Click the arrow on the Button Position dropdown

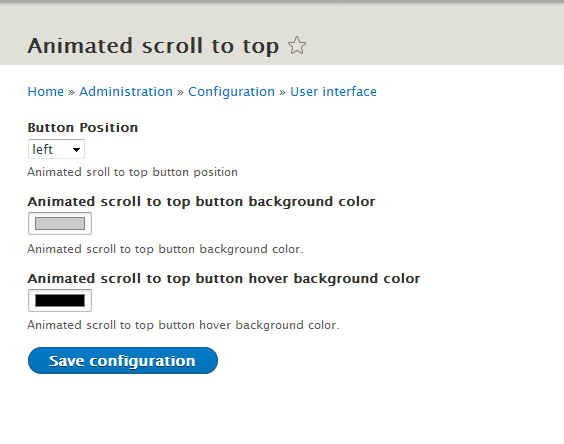(76, 150)
